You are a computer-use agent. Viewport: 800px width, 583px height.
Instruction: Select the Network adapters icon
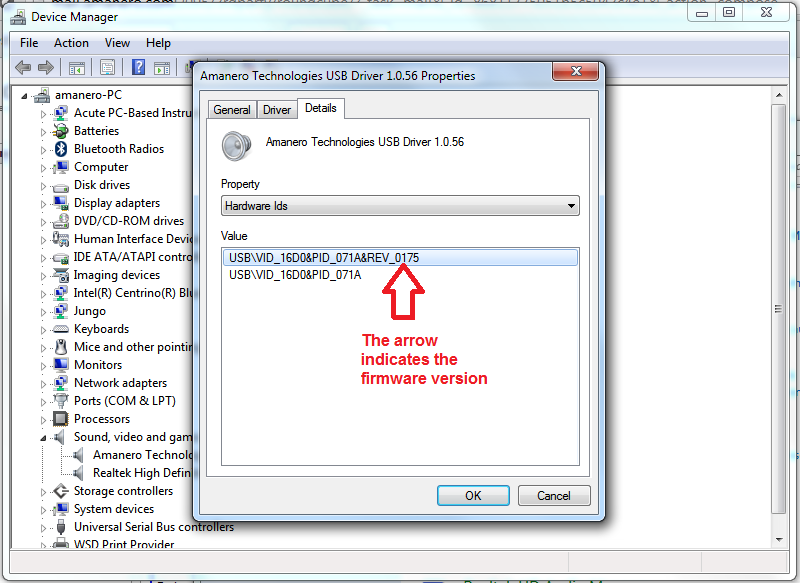click(x=61, y=383)
